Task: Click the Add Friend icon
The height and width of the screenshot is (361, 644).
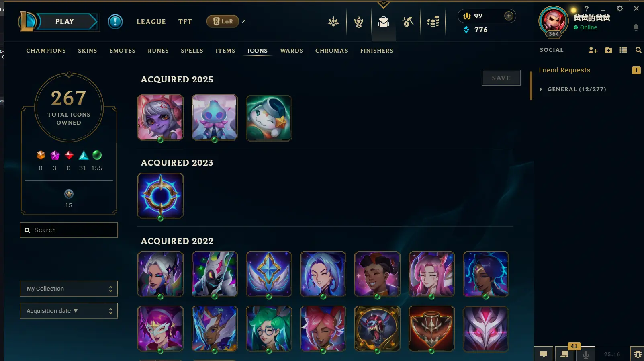Action: 593,50
